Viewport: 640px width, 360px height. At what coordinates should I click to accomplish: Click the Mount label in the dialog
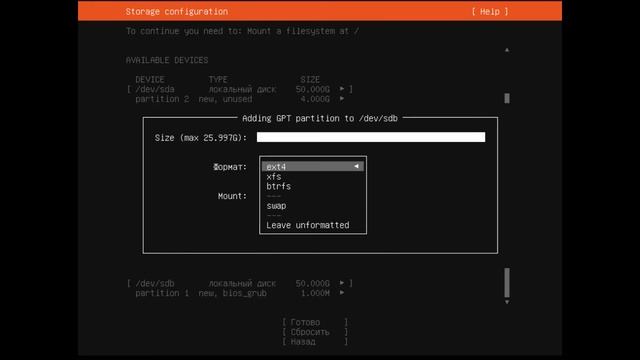click(232, 196)
